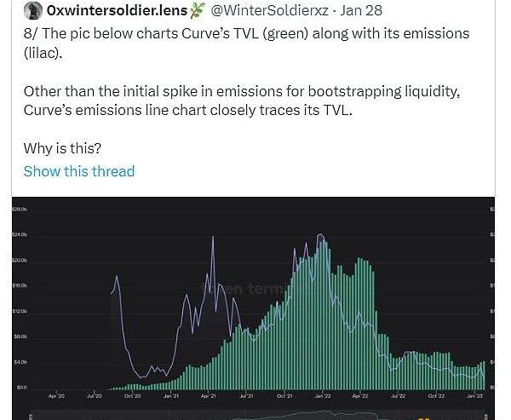Click the chart range navigator strip below chart
Screen dimensions: 511x420
(255, 416)
